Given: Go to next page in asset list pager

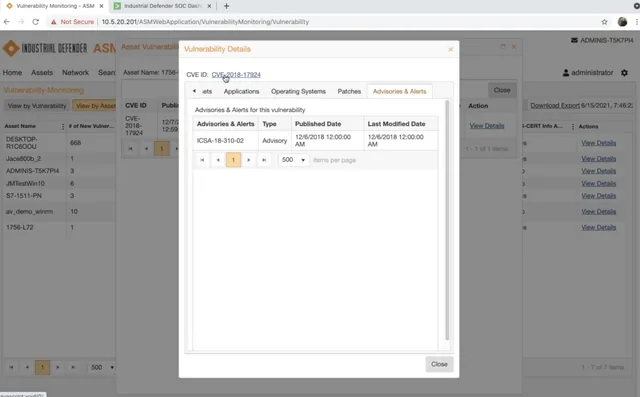Looking at the screenshot, I should 58,367.
